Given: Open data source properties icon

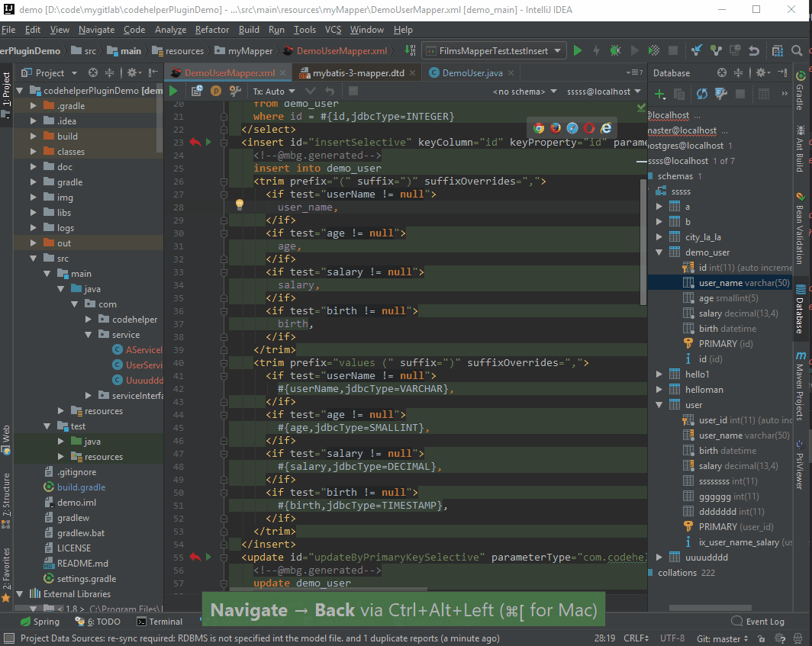Looking at the screenshot, I should point(721,95).
